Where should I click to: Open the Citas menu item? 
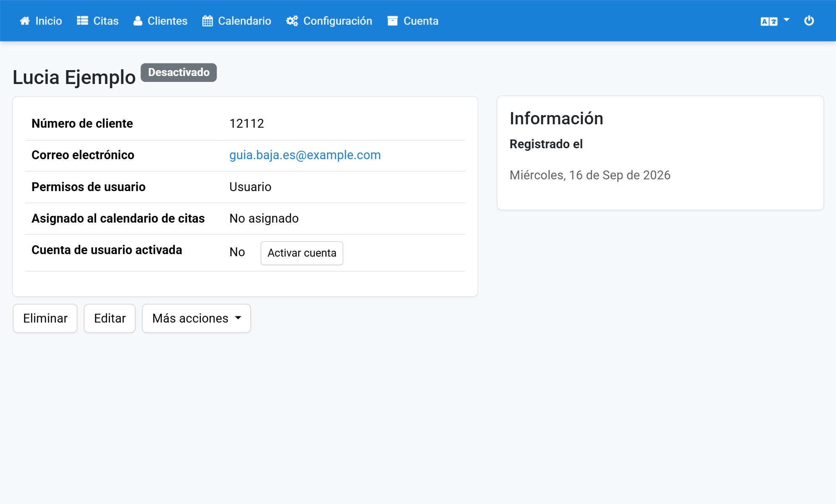coord(97,21)
